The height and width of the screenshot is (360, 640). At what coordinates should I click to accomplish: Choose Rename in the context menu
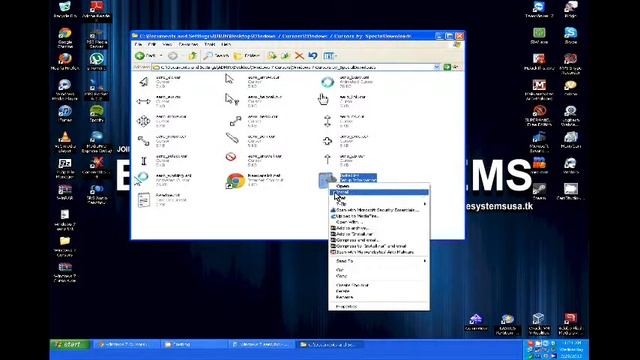coord(379,297)
